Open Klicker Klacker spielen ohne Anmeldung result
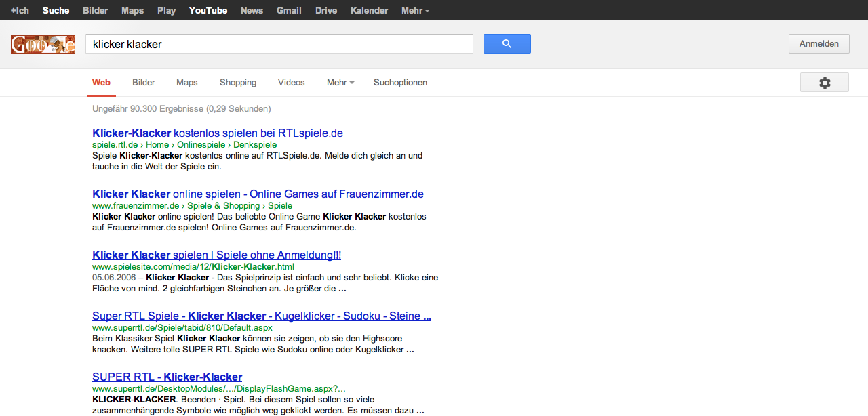868x416 pixels. pyautogui.click(x=216, y=255)
